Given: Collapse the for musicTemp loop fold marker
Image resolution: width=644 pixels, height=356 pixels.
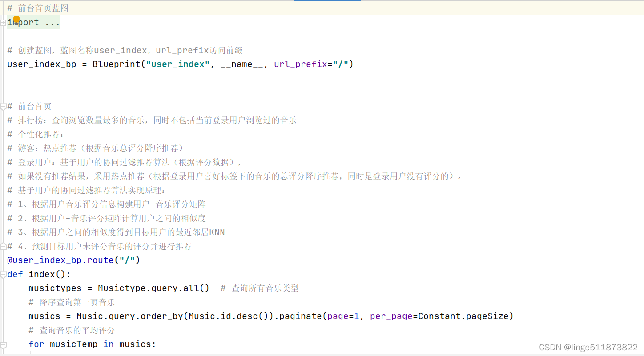Looking at the screenshot, I should [3, 344].
